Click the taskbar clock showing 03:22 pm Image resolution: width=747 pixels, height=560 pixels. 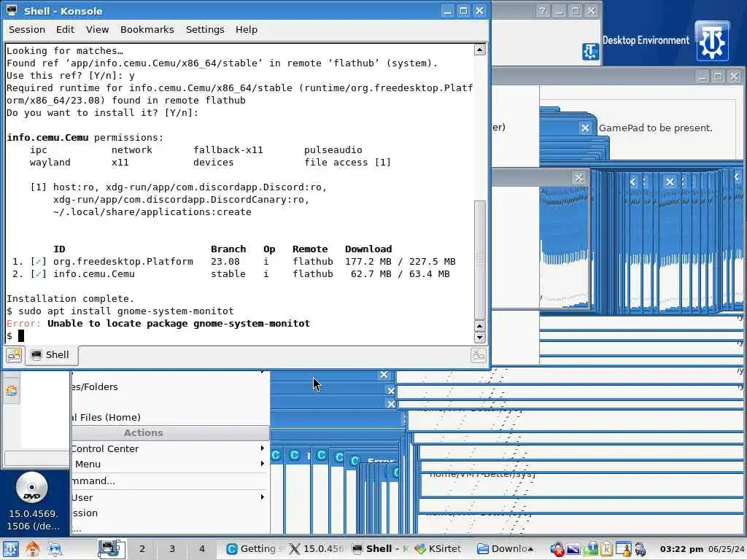tap(682, 549)
